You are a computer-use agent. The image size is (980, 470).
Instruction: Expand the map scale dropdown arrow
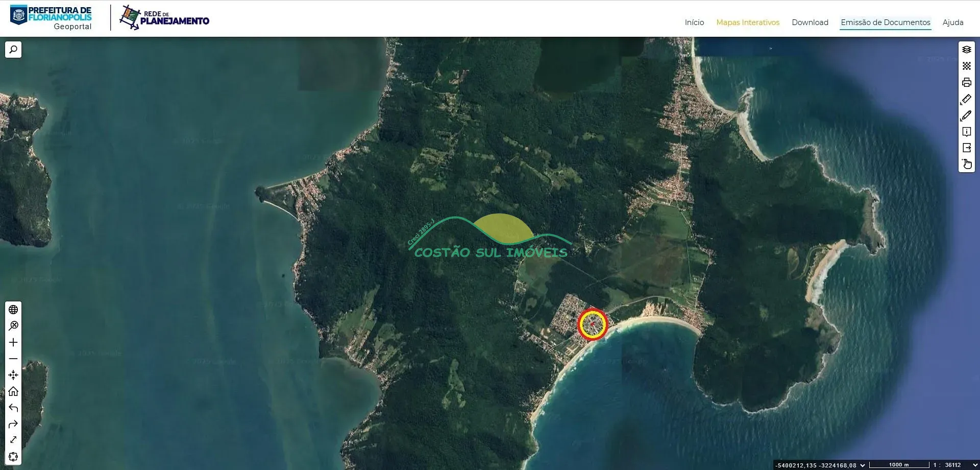point(975,465)
